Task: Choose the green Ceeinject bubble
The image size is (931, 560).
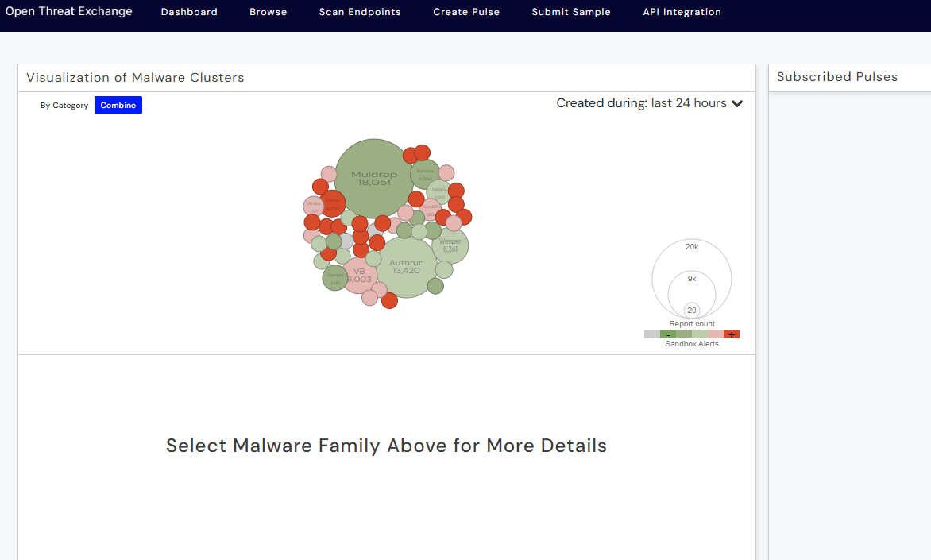Action: (335, 278)
